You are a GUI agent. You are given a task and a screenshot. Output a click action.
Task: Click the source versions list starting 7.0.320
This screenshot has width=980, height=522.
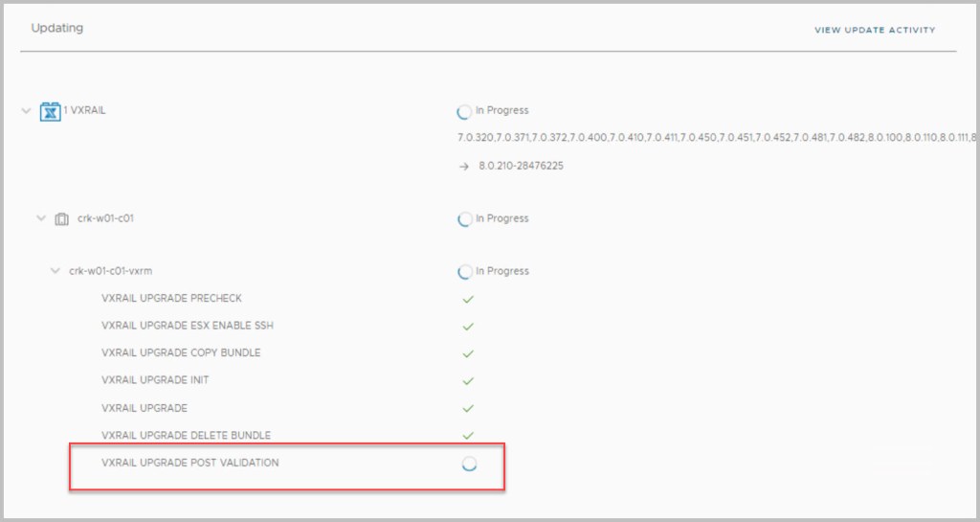(x=717, y=138)
